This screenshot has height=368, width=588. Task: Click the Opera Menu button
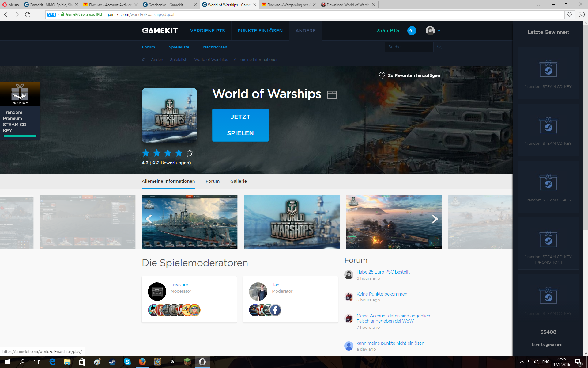point(11,5)
